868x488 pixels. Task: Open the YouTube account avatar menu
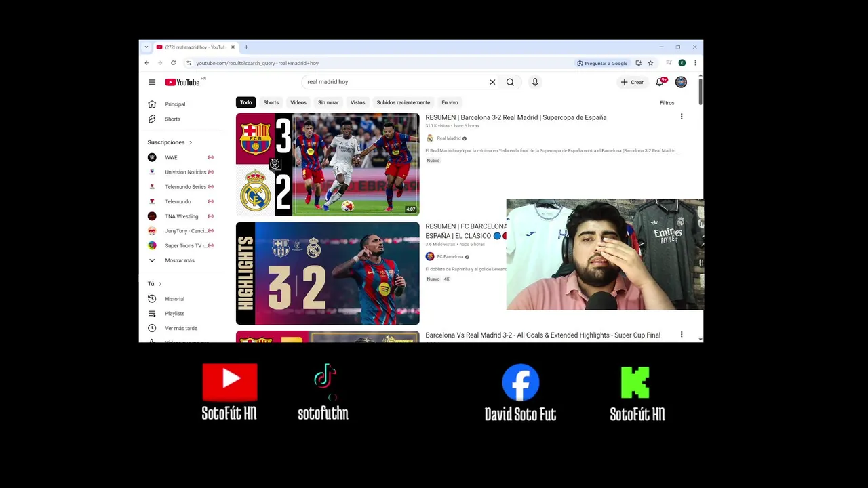coord(681,82)
